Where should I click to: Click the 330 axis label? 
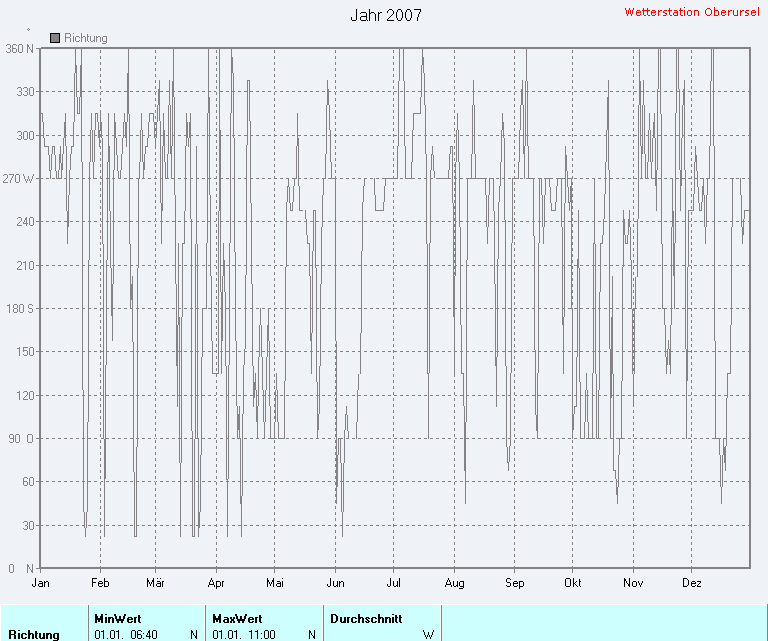pos(25,92)
